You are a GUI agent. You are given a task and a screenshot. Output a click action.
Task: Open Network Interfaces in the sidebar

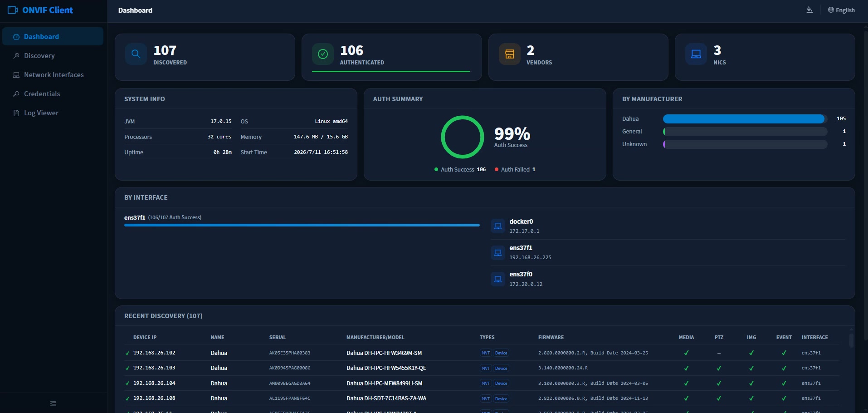[x=53, y=74]
